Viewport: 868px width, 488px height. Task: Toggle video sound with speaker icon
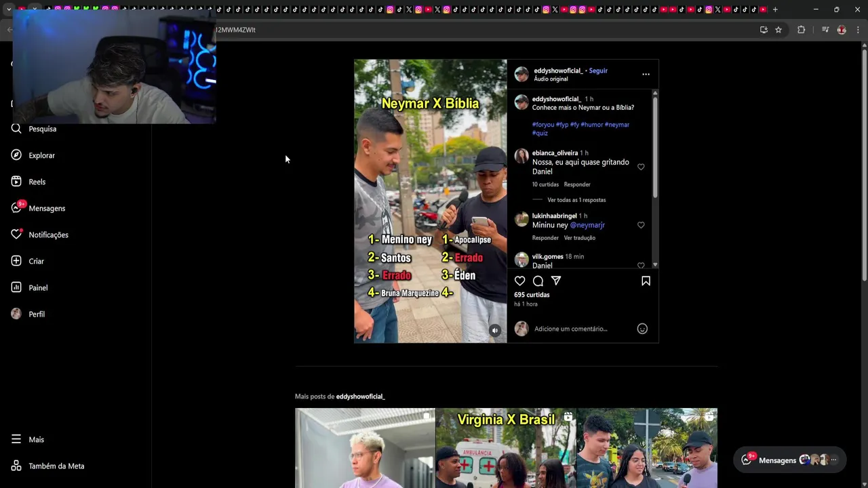coord(495,331)
